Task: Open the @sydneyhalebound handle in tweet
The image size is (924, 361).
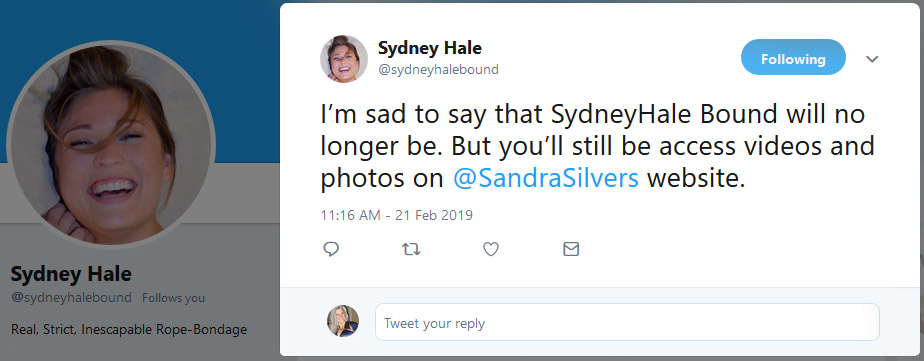Action: coord(438,69)
